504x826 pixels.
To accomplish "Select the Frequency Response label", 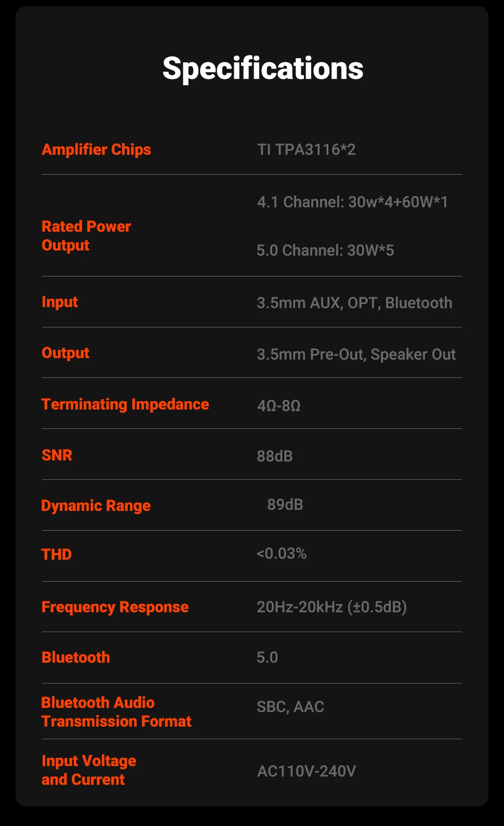I will pos(115,607).
